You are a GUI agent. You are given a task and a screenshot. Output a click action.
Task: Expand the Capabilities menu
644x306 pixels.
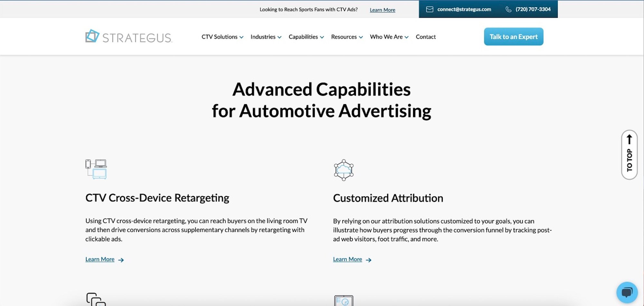point(306,37)
